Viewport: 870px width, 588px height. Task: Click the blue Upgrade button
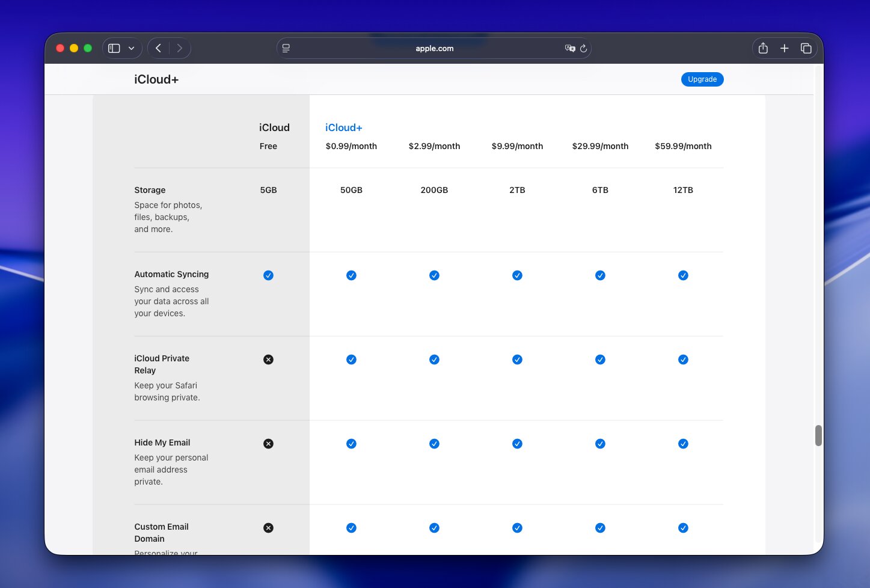pyautogui.click(x=702, y=79)
